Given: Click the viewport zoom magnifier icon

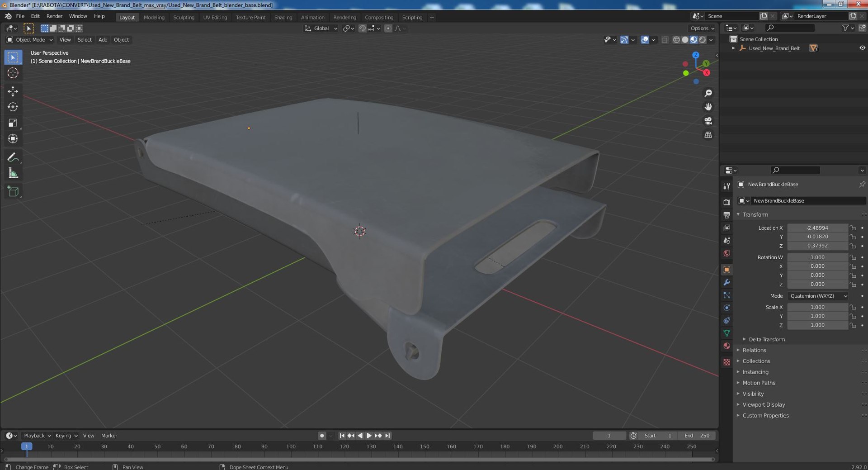Looking at the screenshot, I should coord(708,93).
